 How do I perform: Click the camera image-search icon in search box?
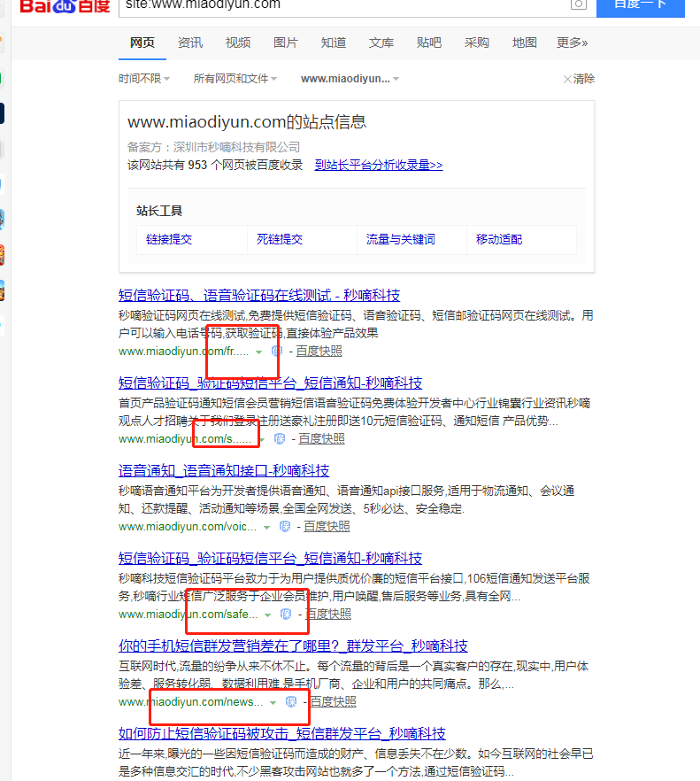click(578, 5)
